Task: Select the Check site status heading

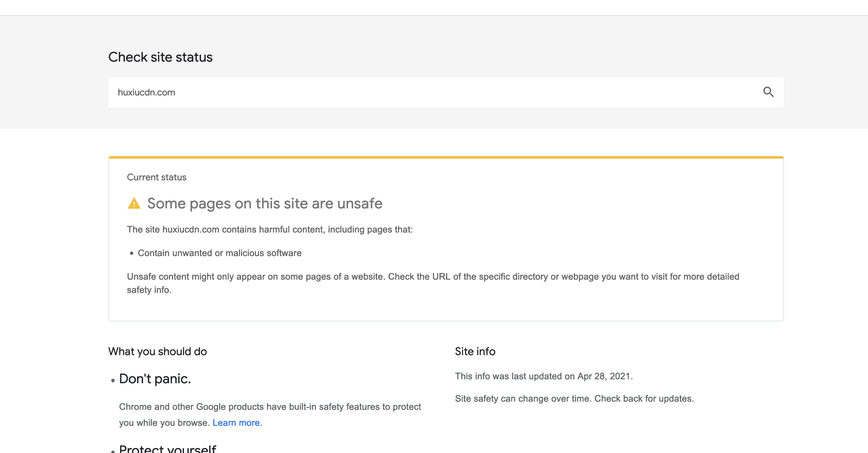Action: pos(160,57)
